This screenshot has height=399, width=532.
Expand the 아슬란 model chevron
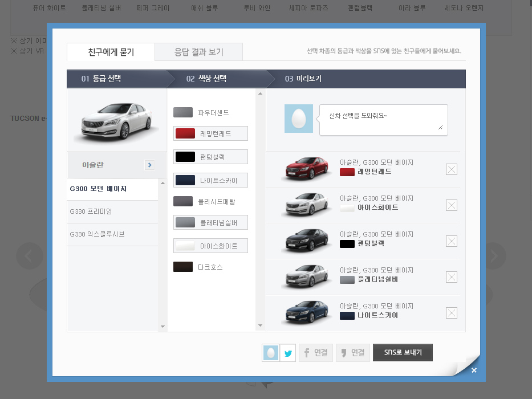tap(149, 165)
